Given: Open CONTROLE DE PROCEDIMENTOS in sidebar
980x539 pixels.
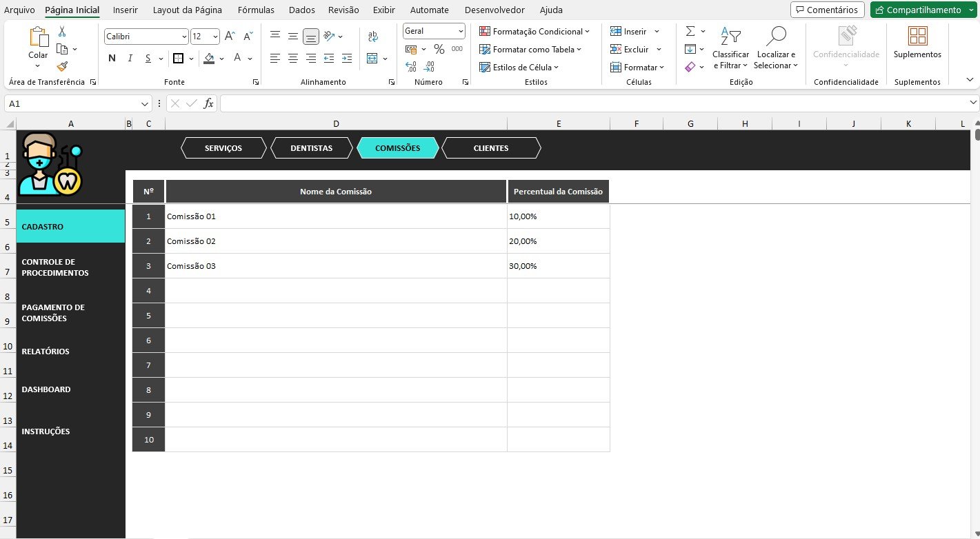Looking at the screenshot, I should pyautogui.click(x=55, y=267).
